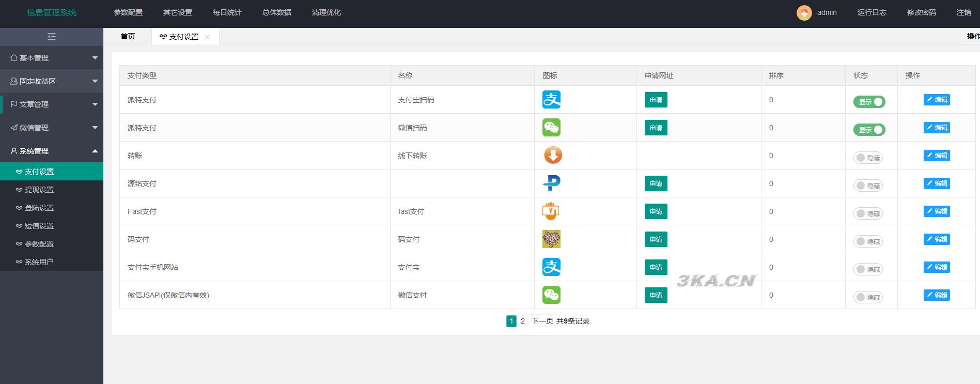980x384 pixels.
Task: Click 申请 button for Fast支付
Action: click(x=656, y=211)
